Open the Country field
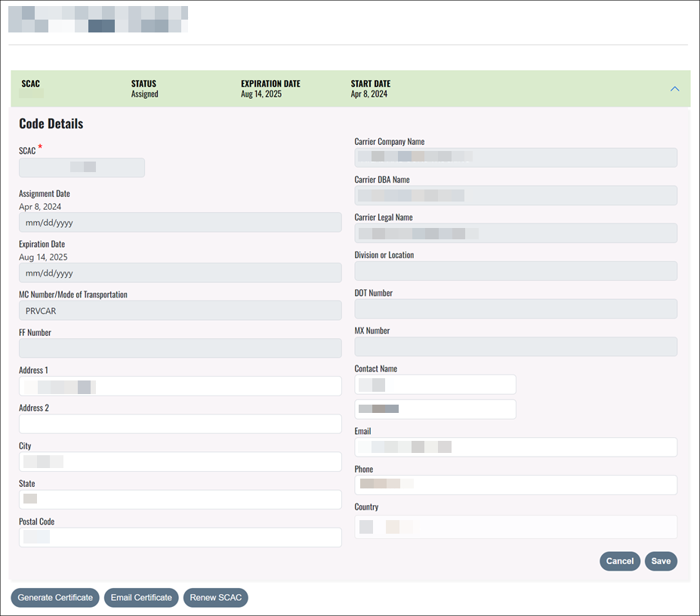Viewport: 700px width, 616px height. click(x=516, y=526)
